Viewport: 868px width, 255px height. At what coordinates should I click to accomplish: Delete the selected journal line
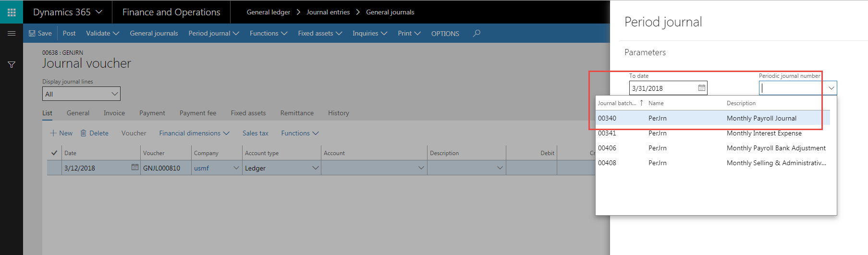click(94, 133)
